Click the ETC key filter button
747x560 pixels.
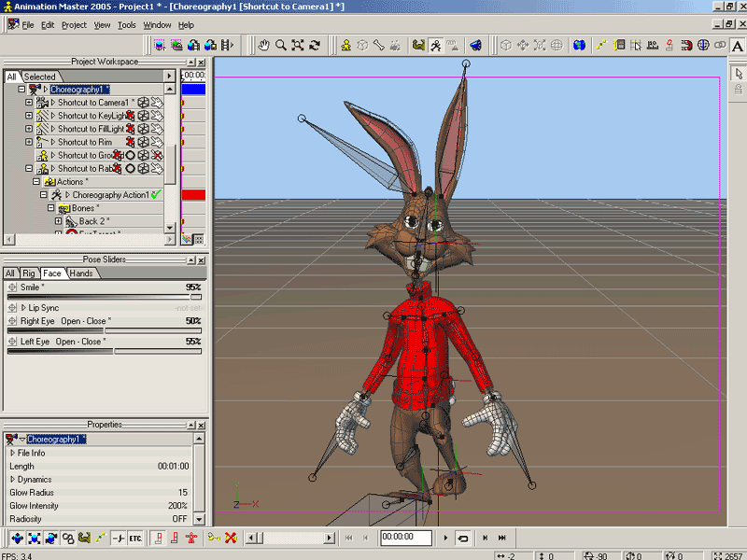pyautogui.click(x=135, y=539)
